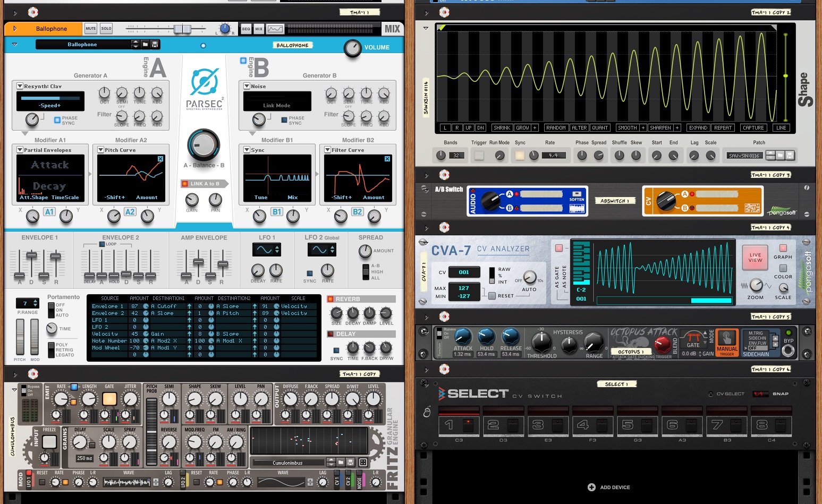This screenshot has height=504, width=822.
Task: Click the Parsec Volume knob
Action: (x=352, y=48)
